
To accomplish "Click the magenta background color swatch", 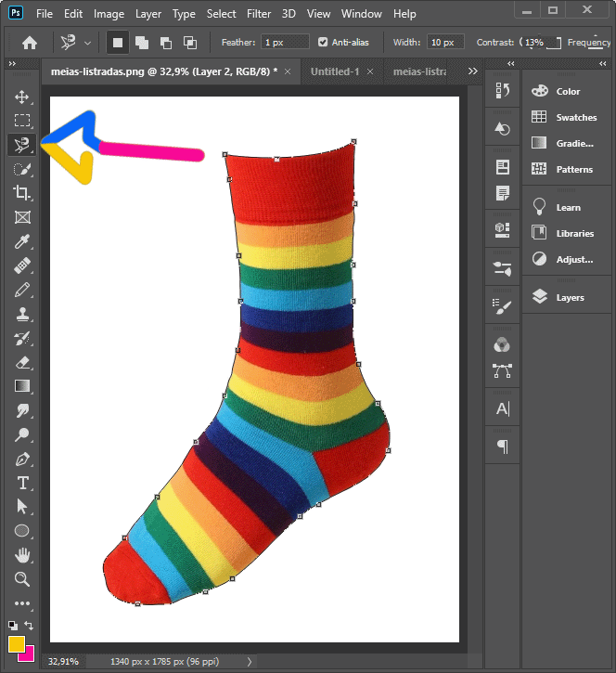I will click(29, 656).
